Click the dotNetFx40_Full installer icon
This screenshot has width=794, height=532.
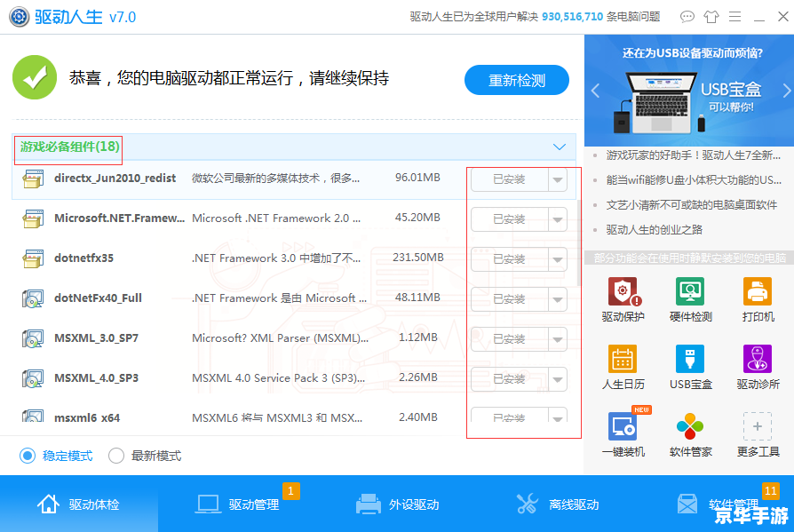[x=33, y=298]
